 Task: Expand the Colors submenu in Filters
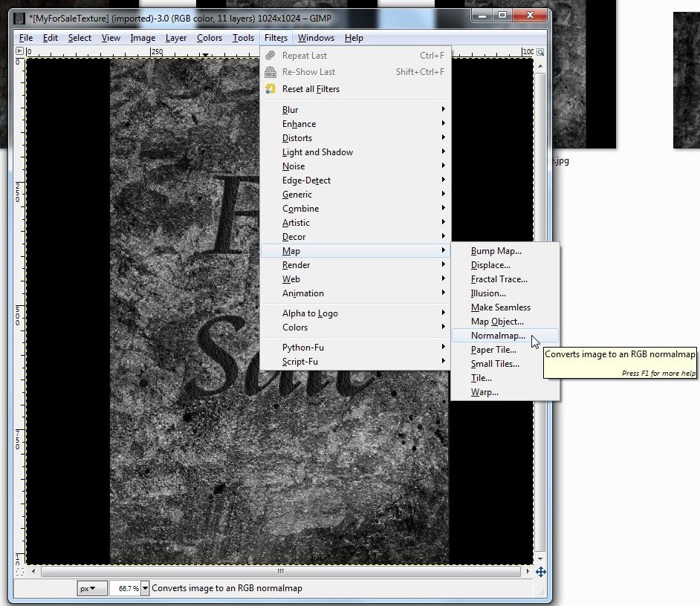(x=355, y=328)
